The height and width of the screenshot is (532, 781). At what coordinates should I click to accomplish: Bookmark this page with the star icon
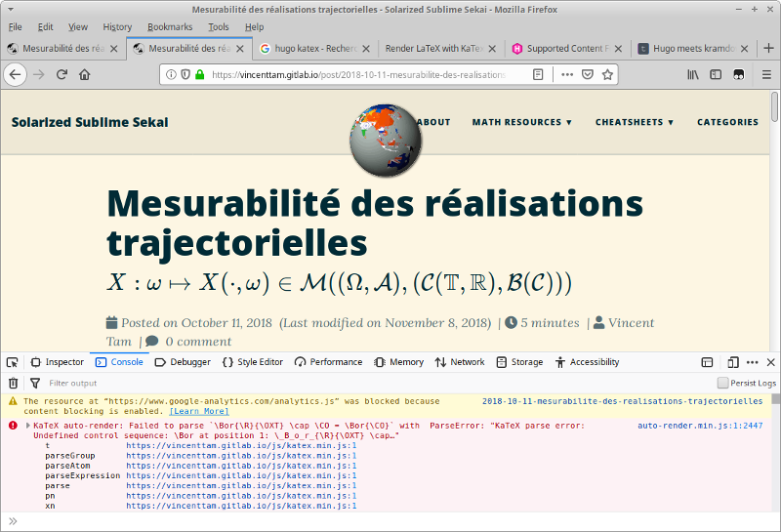click(607, 74)
